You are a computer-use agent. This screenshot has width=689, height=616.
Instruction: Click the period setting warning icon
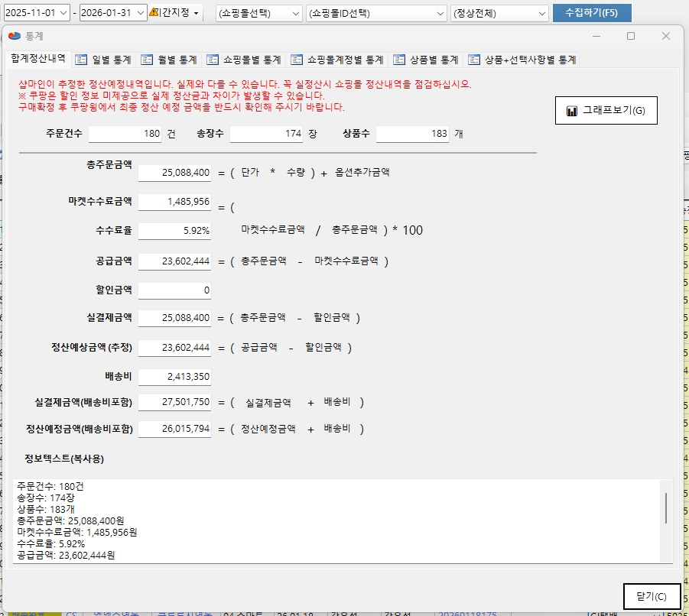point(155,13)
